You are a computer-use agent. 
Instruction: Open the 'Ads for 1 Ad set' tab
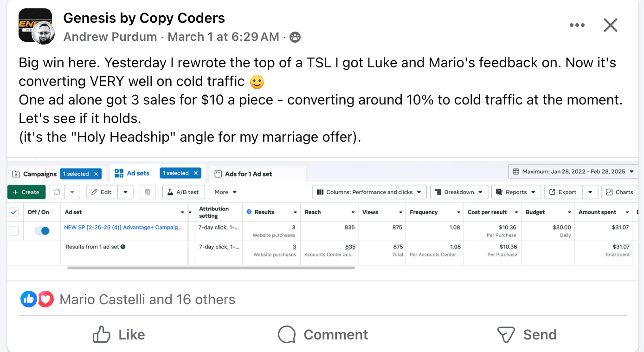pos(248,174)
